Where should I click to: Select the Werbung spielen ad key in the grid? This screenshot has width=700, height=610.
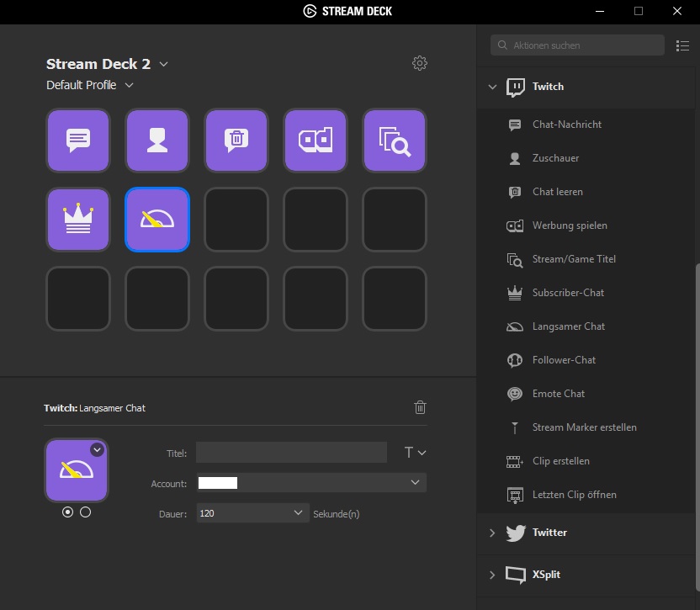coord(316,141)
